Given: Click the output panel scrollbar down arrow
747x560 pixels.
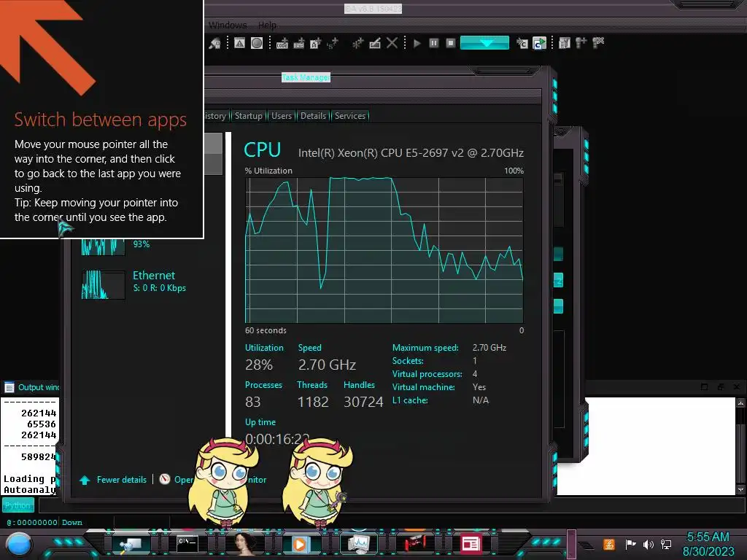Looking at the screenshot, I should point(740,489).
